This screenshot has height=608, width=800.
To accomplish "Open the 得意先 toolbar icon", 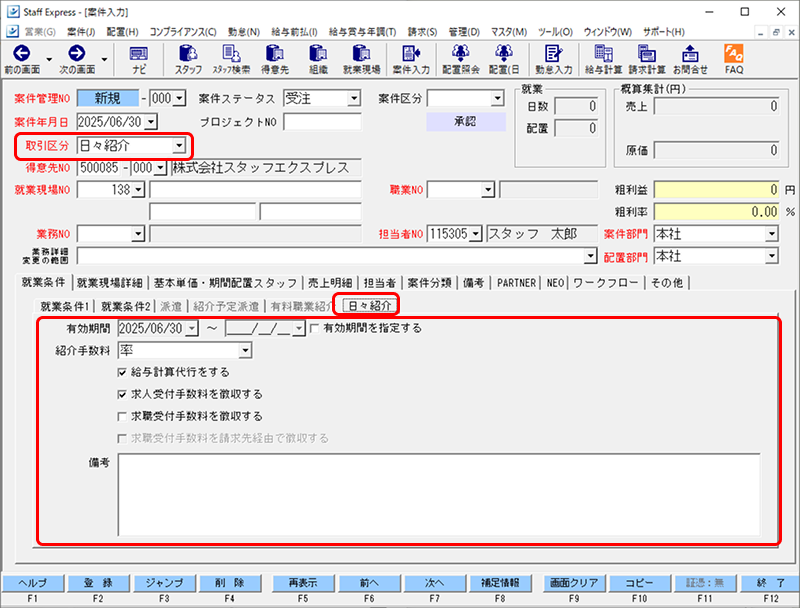I will click(275, 60).
